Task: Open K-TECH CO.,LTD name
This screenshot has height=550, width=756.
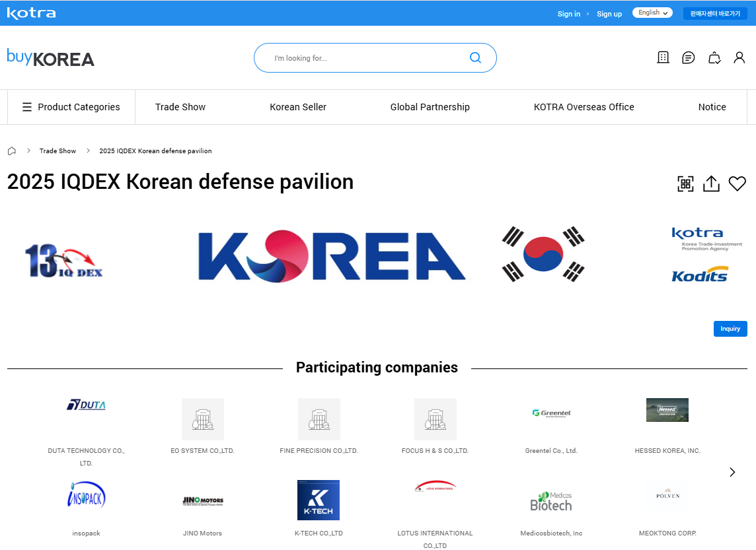Action: (319, 533)
